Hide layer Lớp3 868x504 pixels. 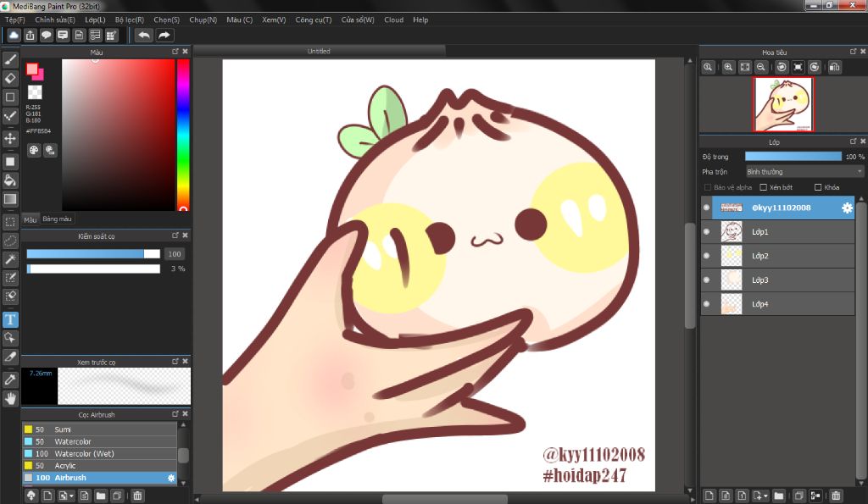[x=707, y=280]
